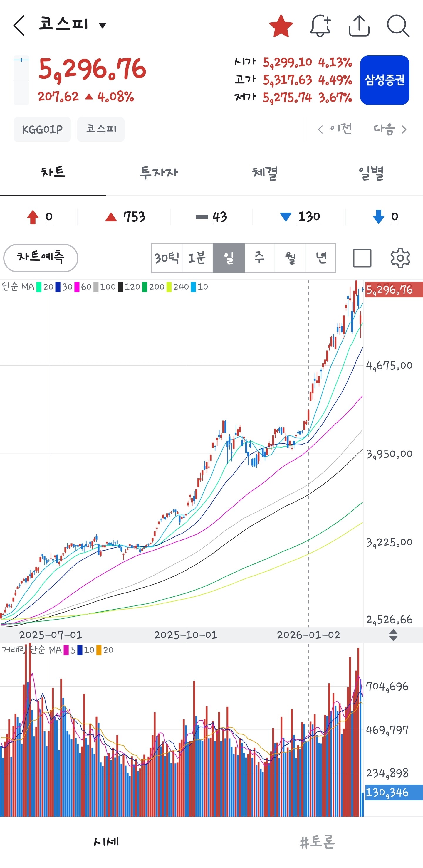The height and width of the screenshot is (868, 423).
Task: Toggle the red favorite star
Action: point(281,26)
